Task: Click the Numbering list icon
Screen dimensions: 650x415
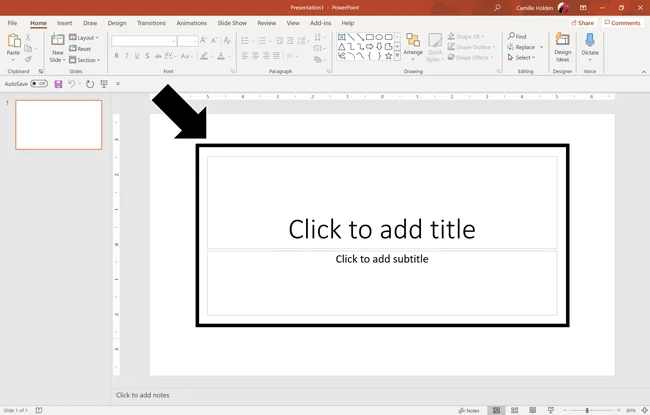Action: point(262,40)
